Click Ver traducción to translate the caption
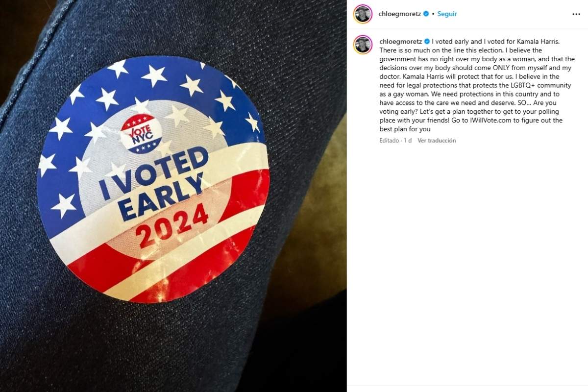Screen dimensions: 588x392 [437, 141]
